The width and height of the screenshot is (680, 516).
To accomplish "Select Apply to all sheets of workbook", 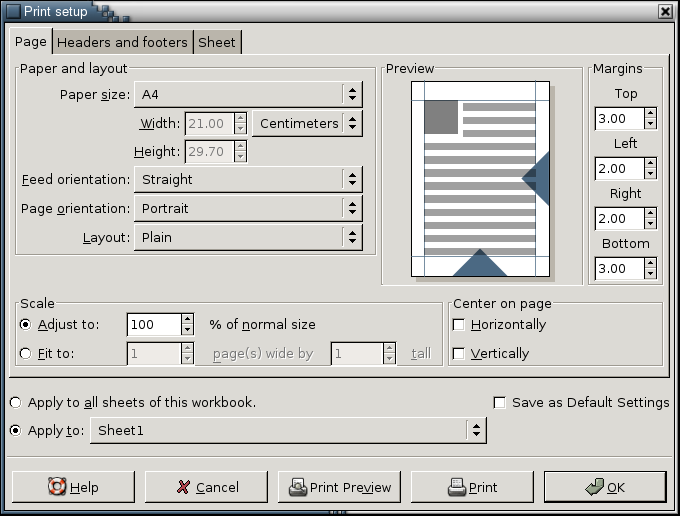I will (x=16, y=403).
